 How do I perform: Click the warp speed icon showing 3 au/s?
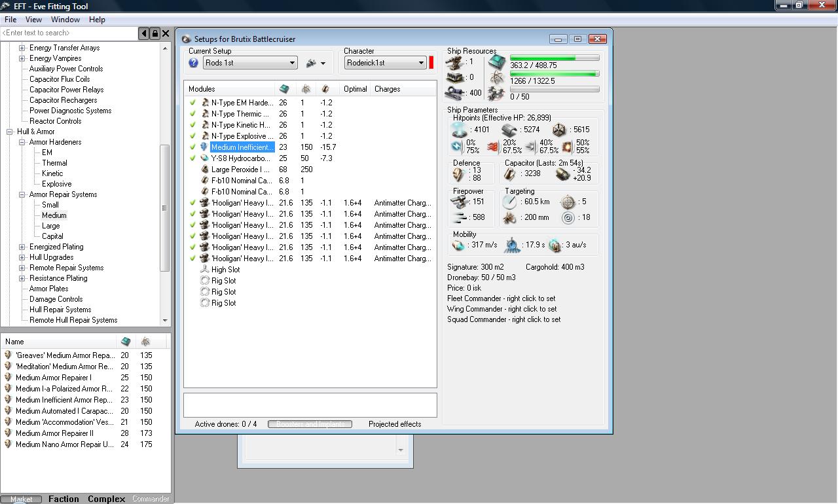tap(555, 245)
